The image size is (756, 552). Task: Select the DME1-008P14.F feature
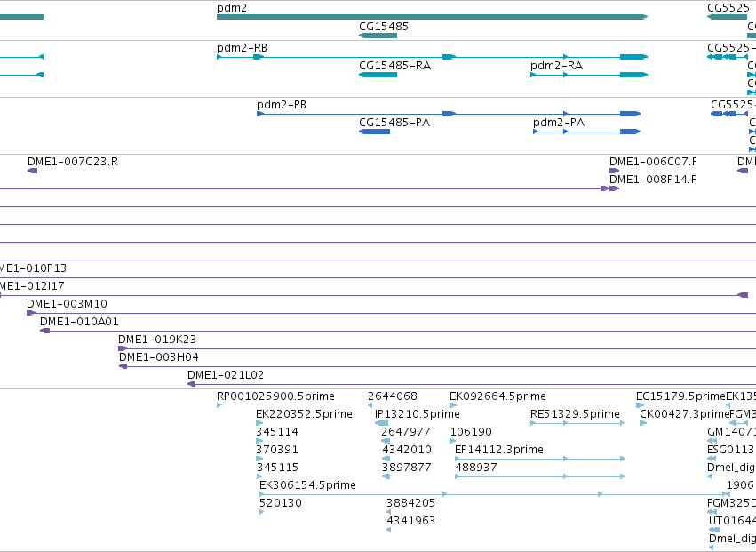pos(614,188)
